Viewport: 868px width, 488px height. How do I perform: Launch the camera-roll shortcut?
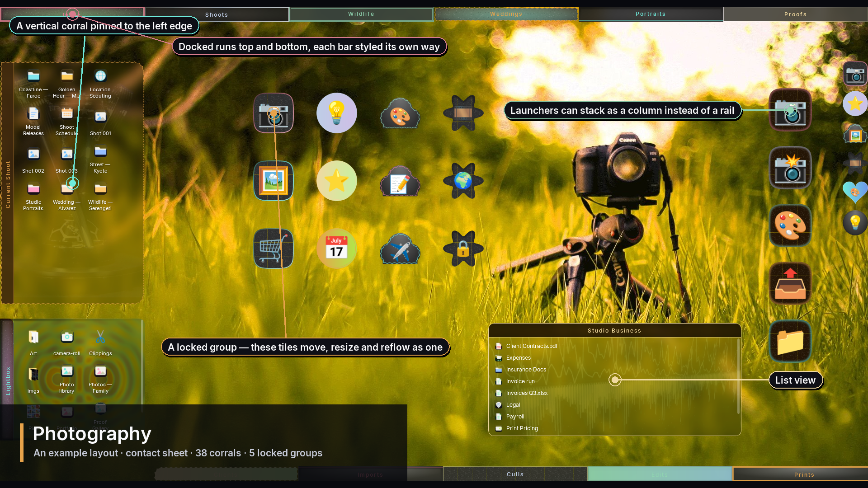pos(67,342)
